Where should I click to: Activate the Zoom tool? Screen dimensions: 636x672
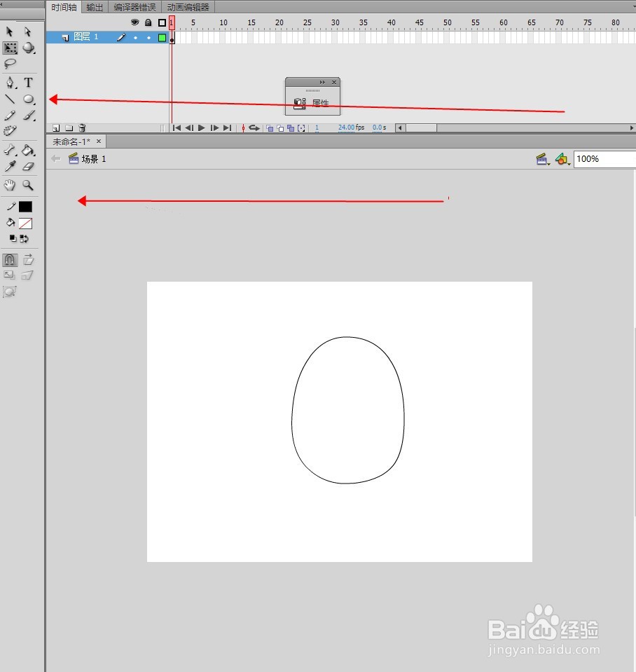tap(28, 185)
